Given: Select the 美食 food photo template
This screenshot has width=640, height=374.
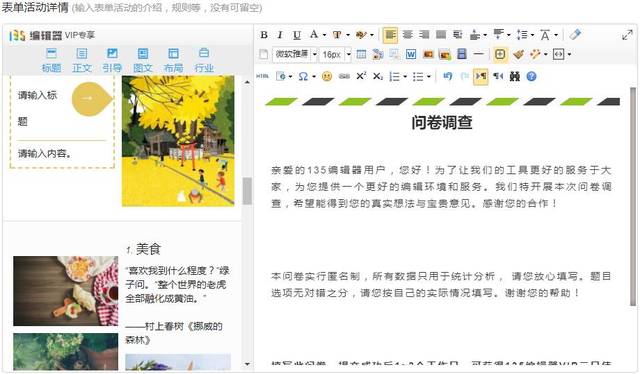Looking at the screenshot, I should 66,291.
